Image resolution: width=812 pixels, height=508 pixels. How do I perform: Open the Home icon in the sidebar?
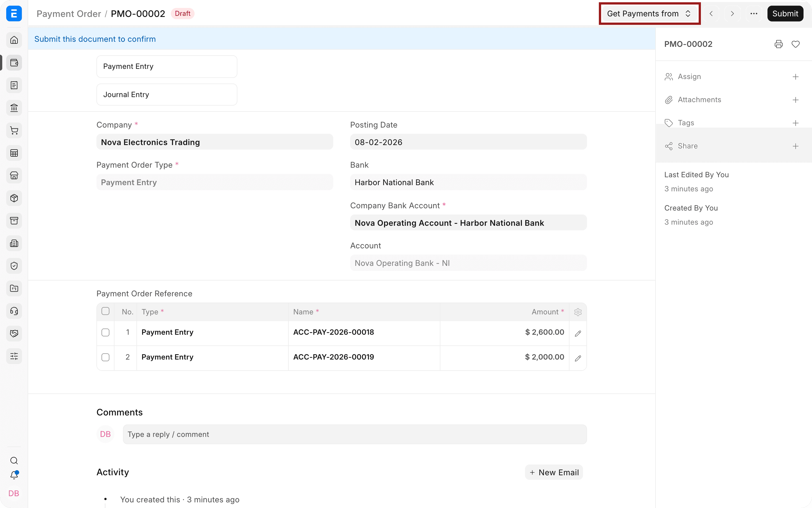pos(14,40)
